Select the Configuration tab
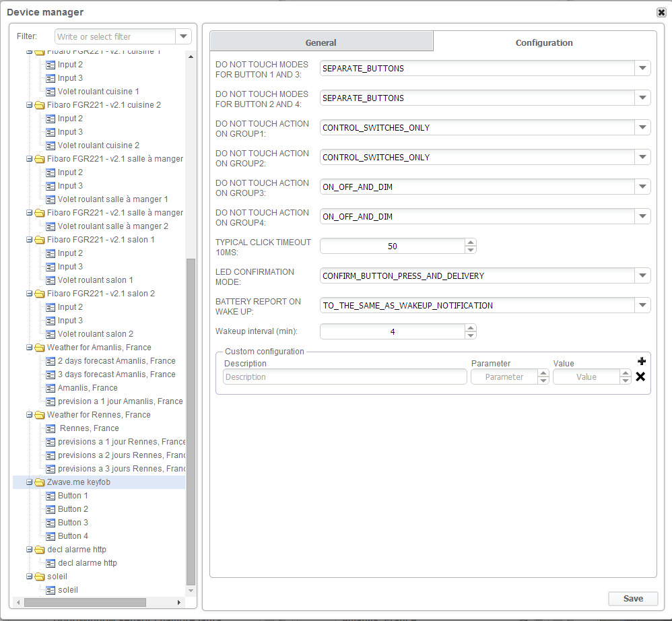This screenshot has height=621, width=672. (x=544, y=42)
